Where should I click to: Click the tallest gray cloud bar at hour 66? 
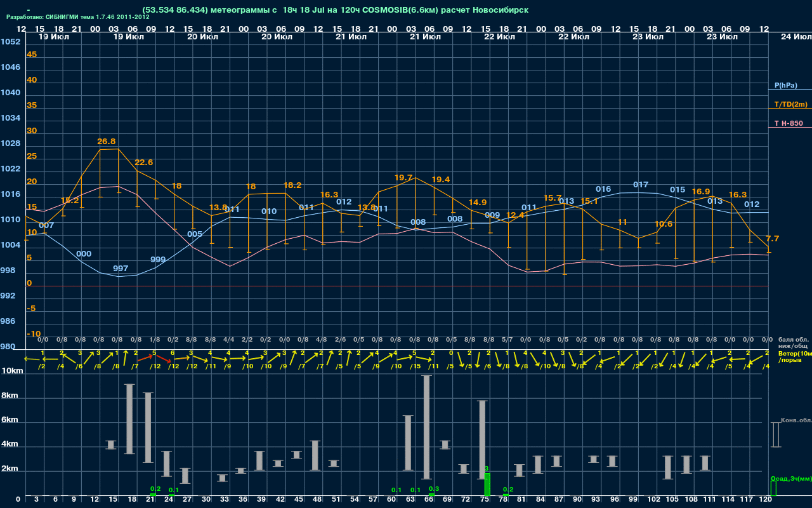coord(427,427)
